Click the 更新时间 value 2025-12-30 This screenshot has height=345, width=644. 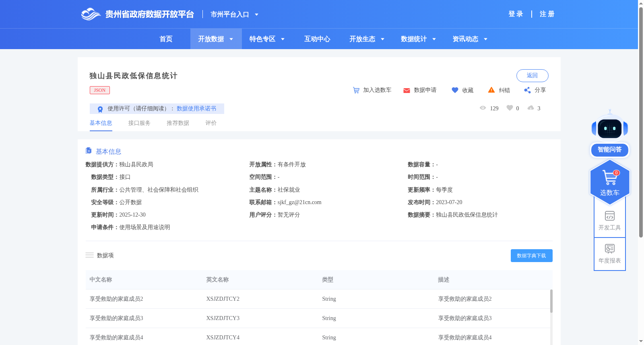[132, 215]
